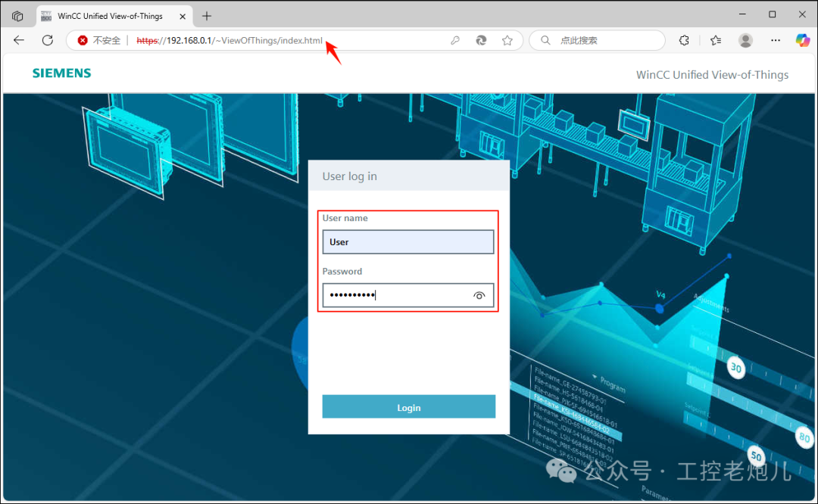Open the tab actions workspace icon
Viewport: 818px width, 504px height.
click(17, 16)
